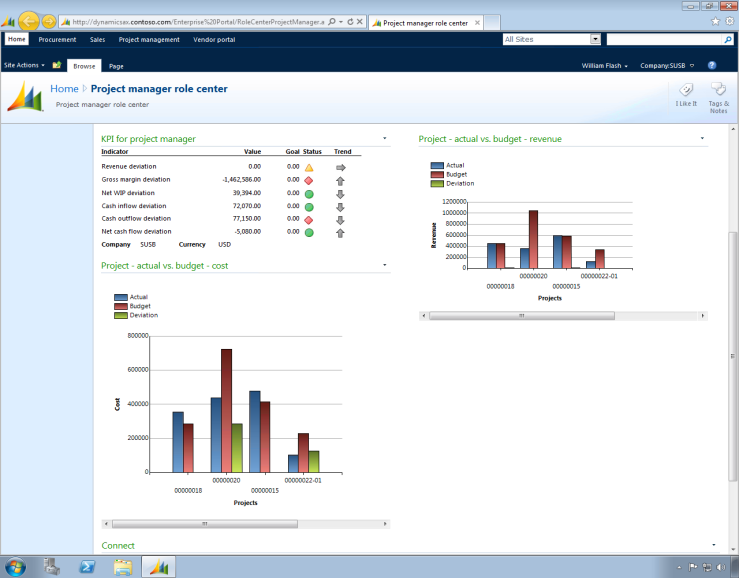Screen dimensions: 739x578
Task: Open the William Flash user menu
Action: [x=604, y=66]
